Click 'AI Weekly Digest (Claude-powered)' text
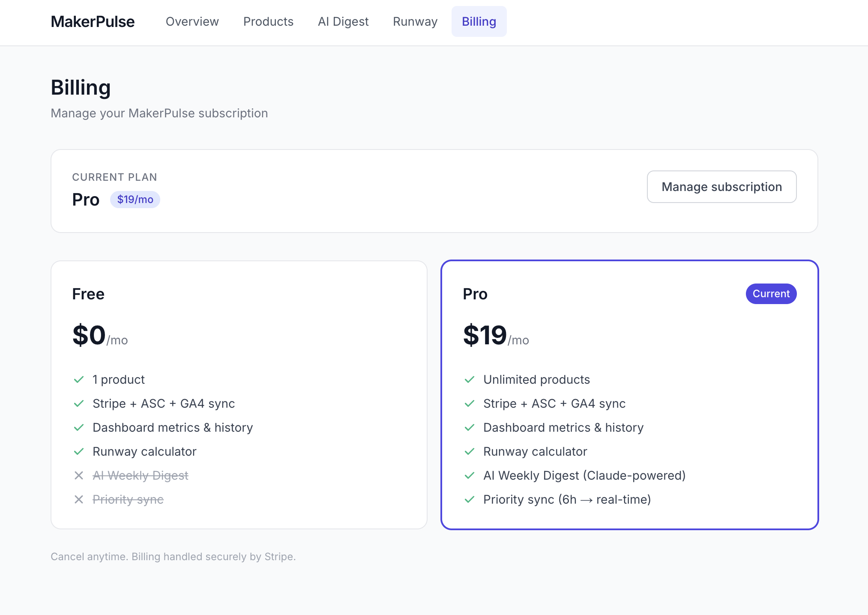This screenshot has width=868, height=615. pyautogui.click(x=584, y=476)
